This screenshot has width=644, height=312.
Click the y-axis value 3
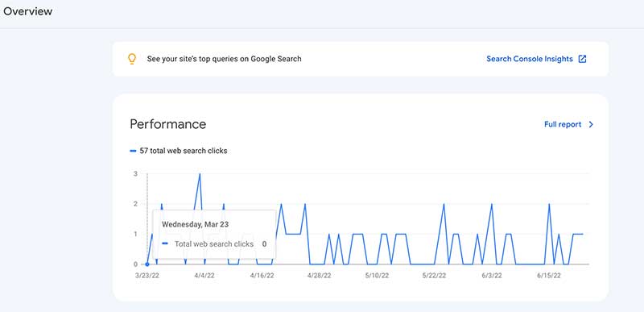tap(135, 174)
